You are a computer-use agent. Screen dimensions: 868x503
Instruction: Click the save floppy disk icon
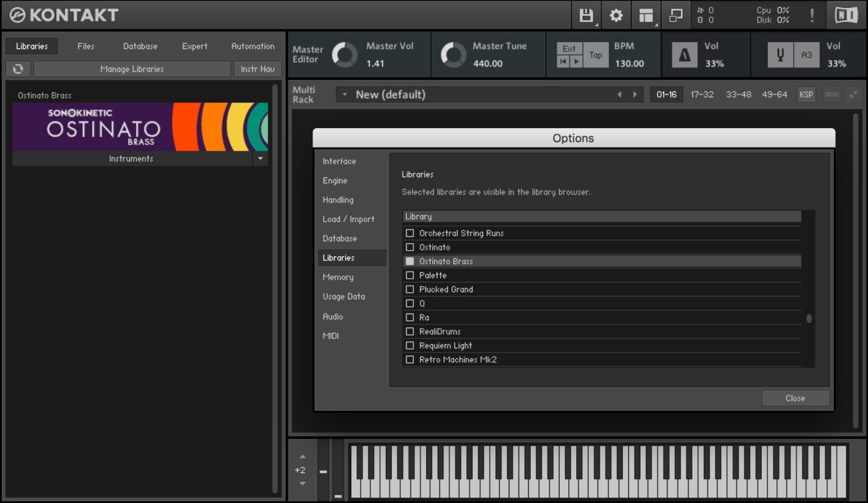pyautogui.click(x=586, y=15)
